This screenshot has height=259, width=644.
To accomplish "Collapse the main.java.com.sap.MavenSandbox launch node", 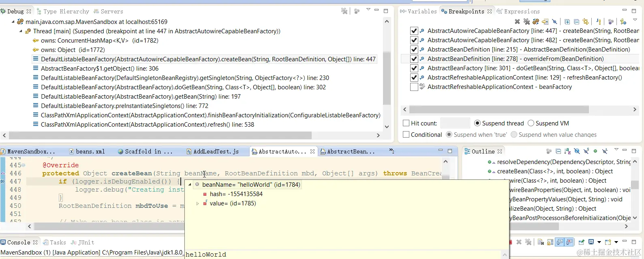I will click(13, 22).
